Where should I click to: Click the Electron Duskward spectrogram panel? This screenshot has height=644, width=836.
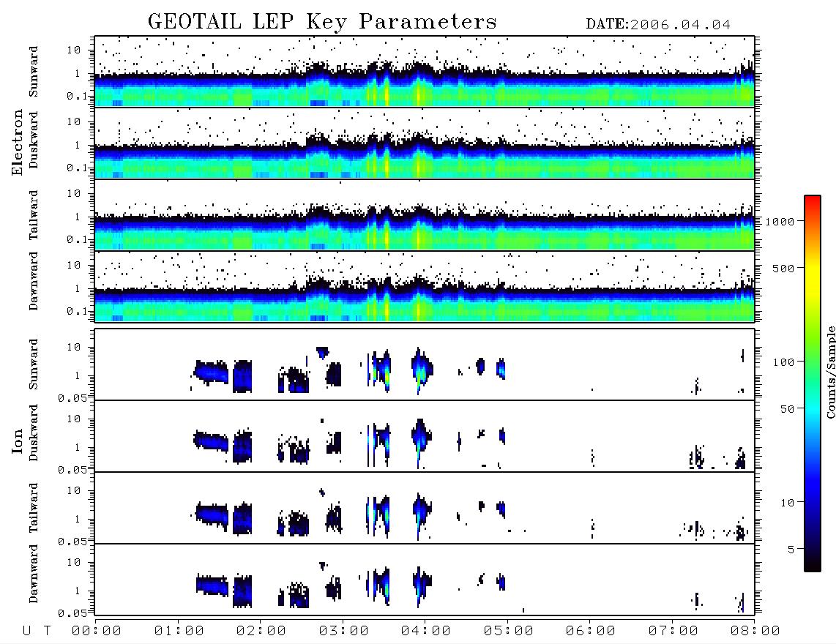[425, 143]
